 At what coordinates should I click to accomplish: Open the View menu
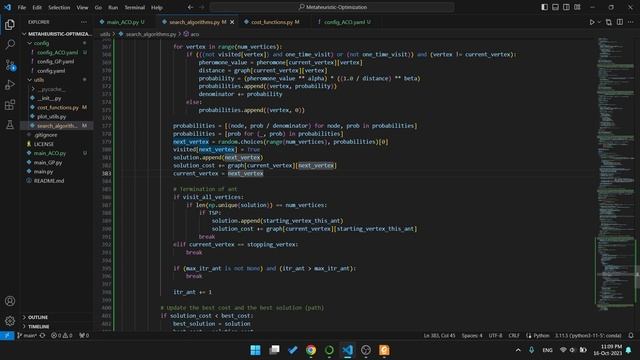(82, 7)
